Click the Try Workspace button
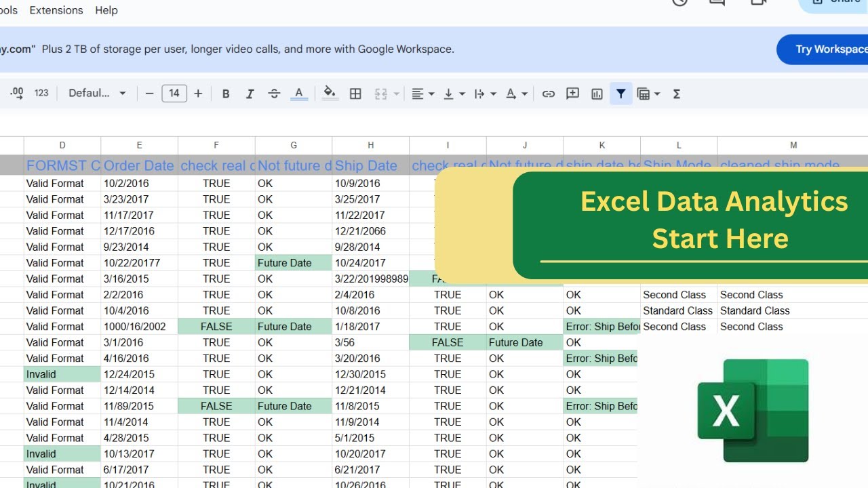868x488 pixels. coord(822,49)
